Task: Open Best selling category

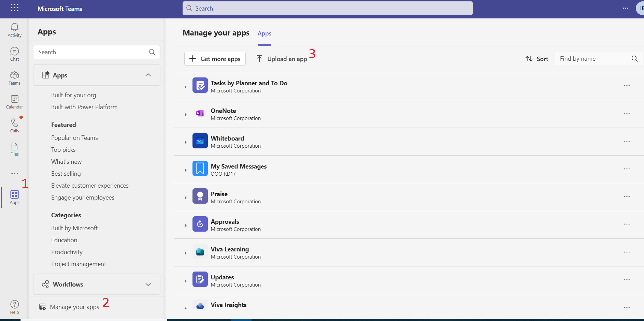Action: pos(66,174)
